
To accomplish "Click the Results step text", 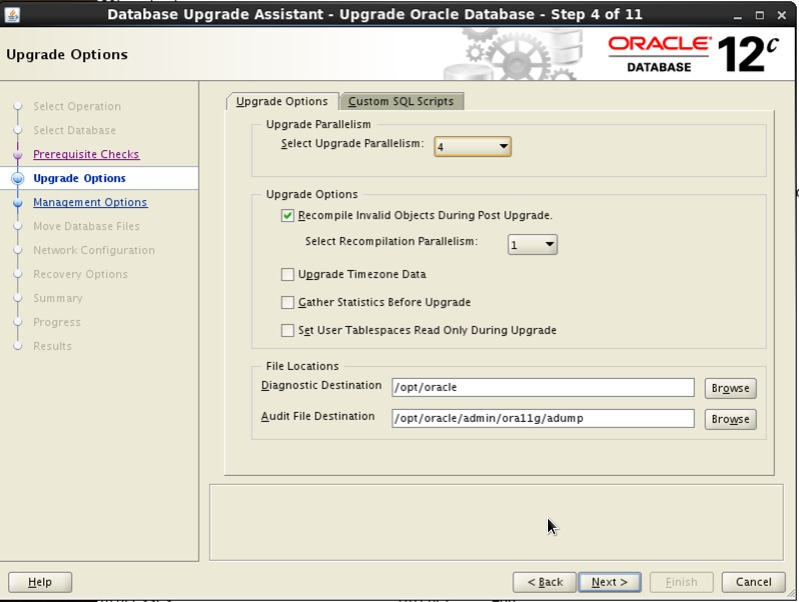I will (x=52, y=346).
